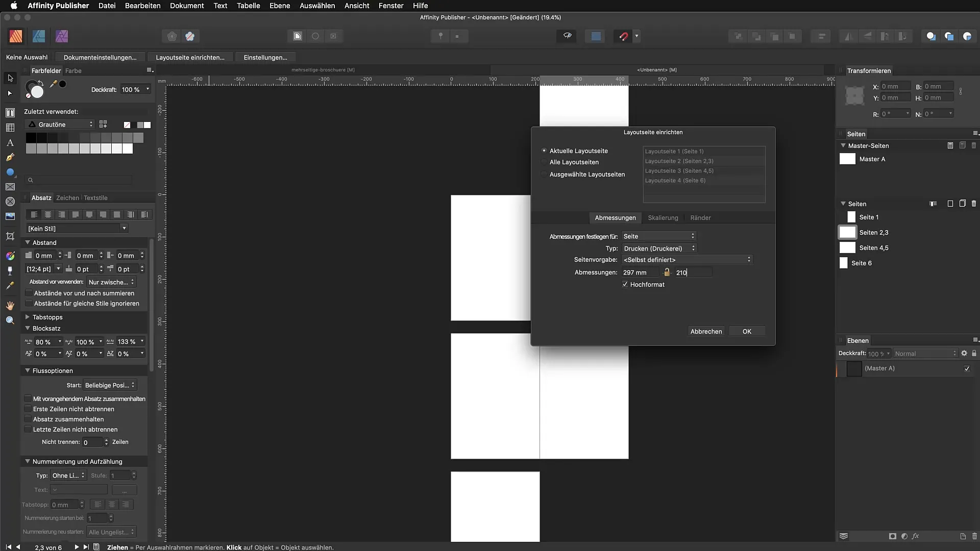
Task: Enable Absatz zusammenhalten checkbox
Action: pyautogui.click(x=28, y=419)
